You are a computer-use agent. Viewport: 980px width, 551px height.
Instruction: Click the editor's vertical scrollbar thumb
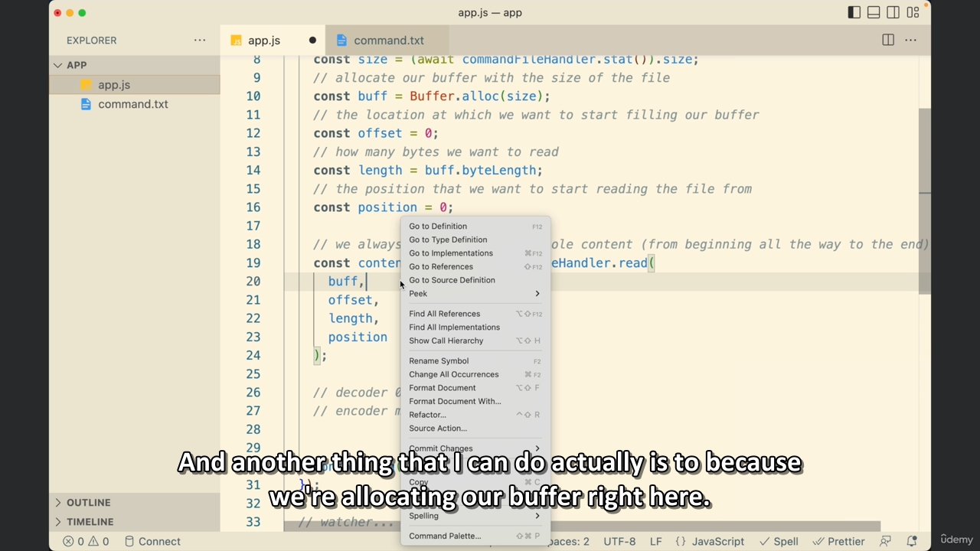coord(924,201)
